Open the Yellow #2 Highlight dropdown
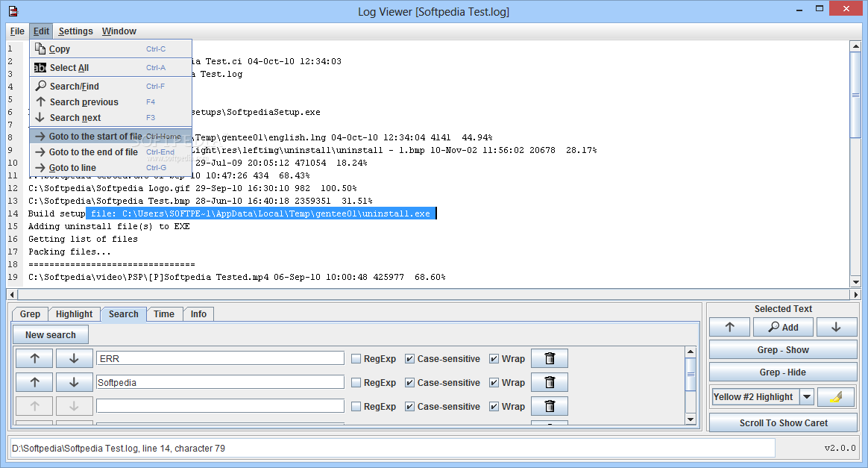The height and width of the screenshot is (468, 868). pyautogui.click(x=807, y=396)
